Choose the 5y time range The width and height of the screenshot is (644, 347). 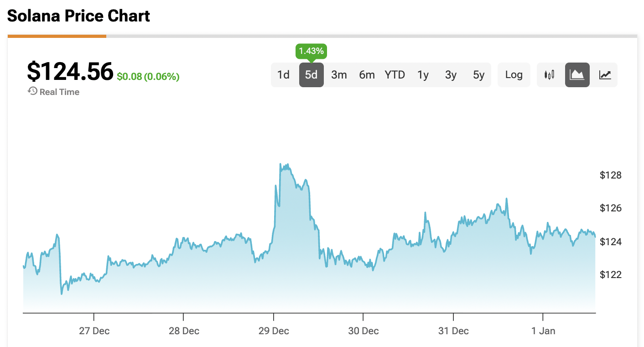click(478, 75)
